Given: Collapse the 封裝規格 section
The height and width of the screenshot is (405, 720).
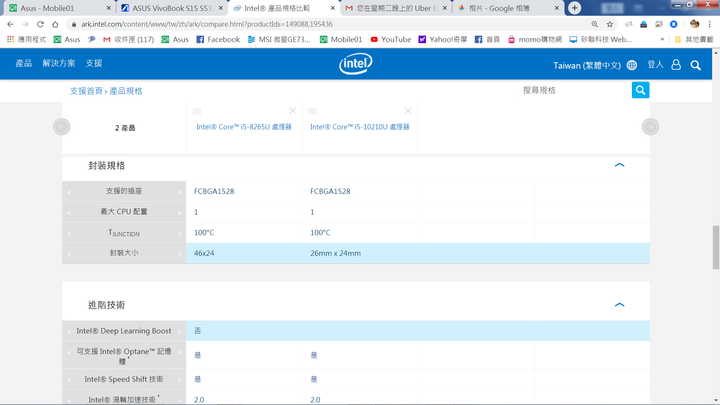Looking at the screenshot, I should click(x=619, y=165).
